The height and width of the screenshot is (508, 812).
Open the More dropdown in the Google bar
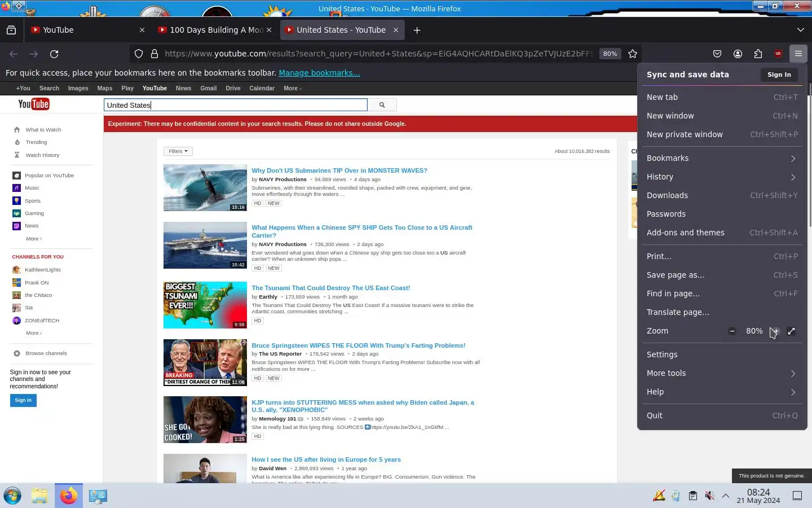click(292, 88)
